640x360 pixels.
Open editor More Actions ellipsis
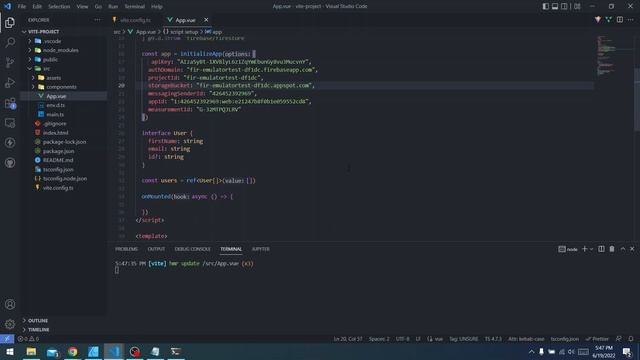tap(631, 20)
